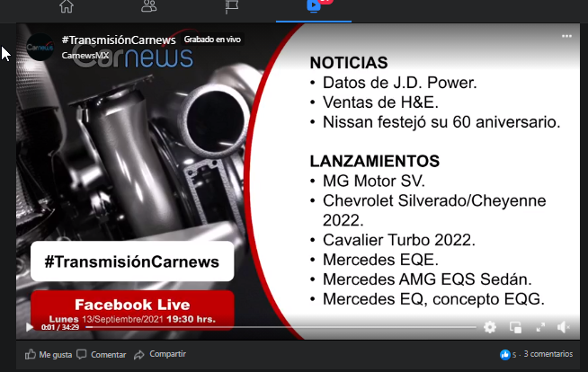Click the 0:01 / 34:29 time display
The image size is (588, 372).
(60, 327)
